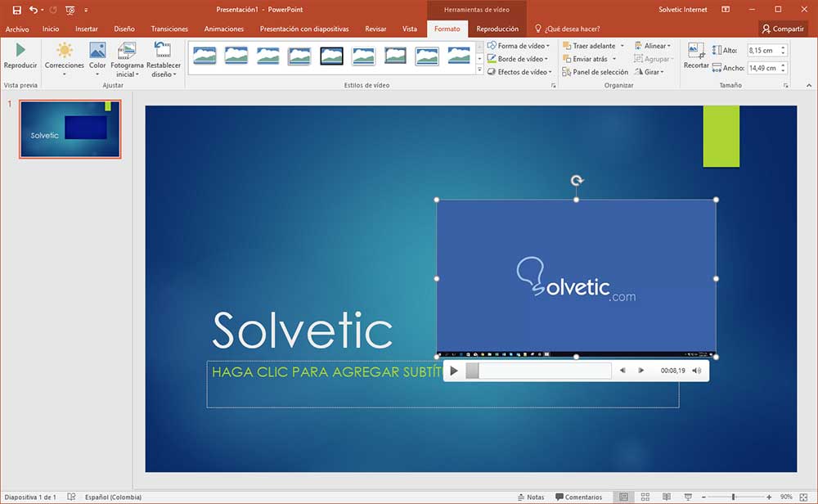The image size is (818, 504).
Task: Switch to the Revisar tab
Action: click(x=375, y=29)
